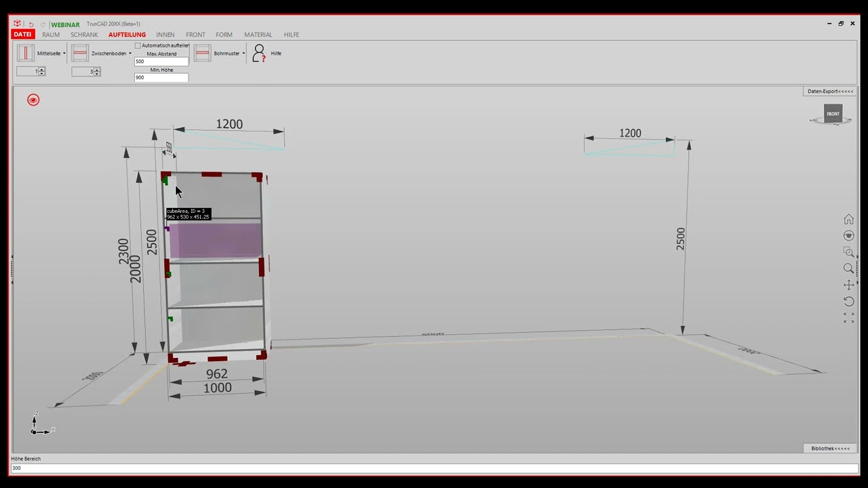Click the Mittelseite divider icon

coord(26,53)
